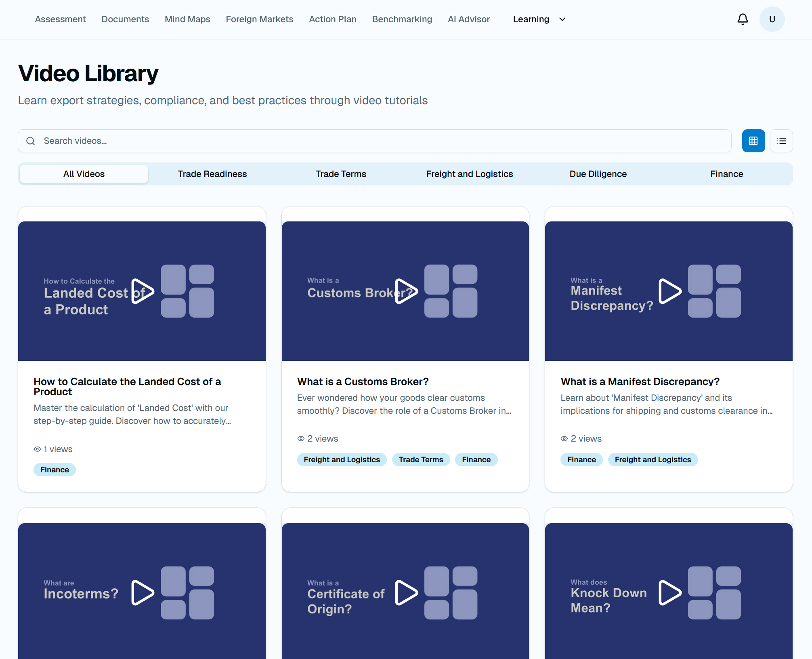The width and height of the screenshot is (812, 659).
Task: Open Mind Maps page
Action: (x=187, y=19)
